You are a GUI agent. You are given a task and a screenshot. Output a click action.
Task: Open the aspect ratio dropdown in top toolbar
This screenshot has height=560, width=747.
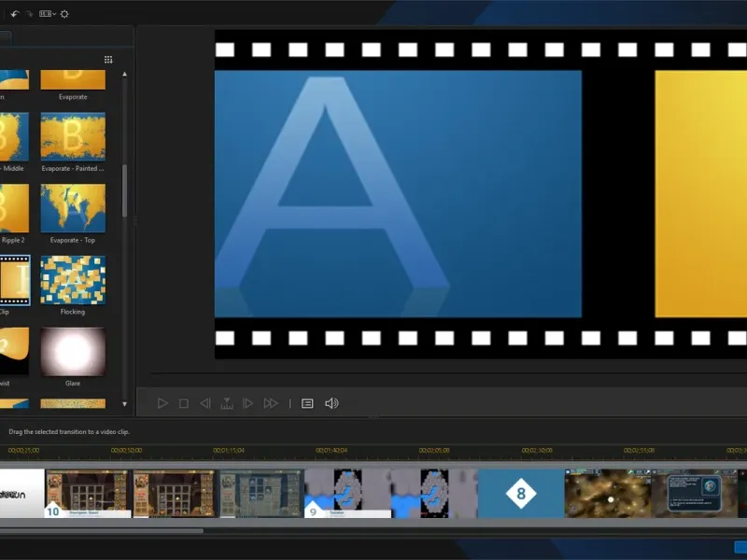(x=48, y=14)
